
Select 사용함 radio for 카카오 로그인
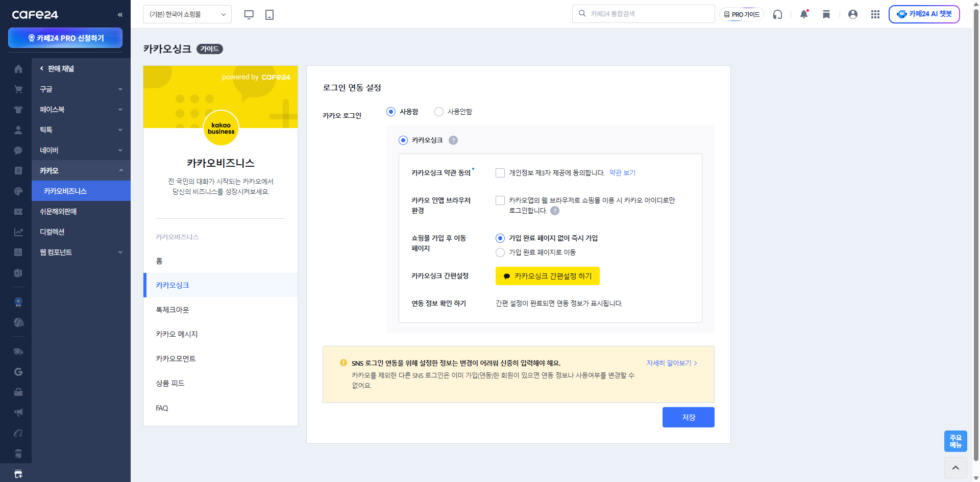coord(391,112)
